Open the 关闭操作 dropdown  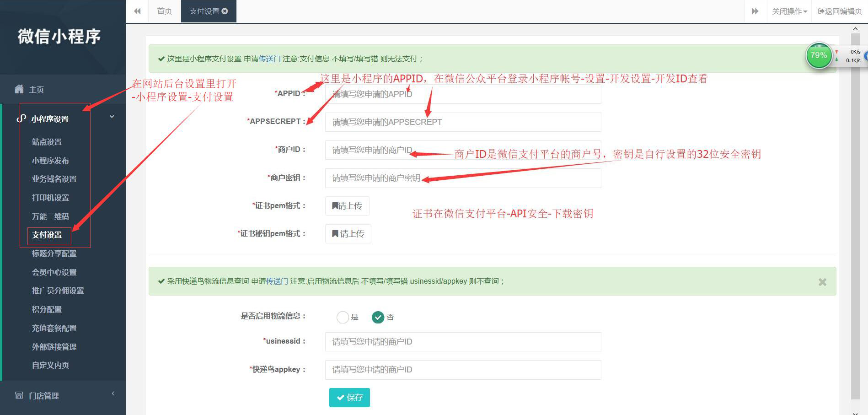tap(789, 11)
